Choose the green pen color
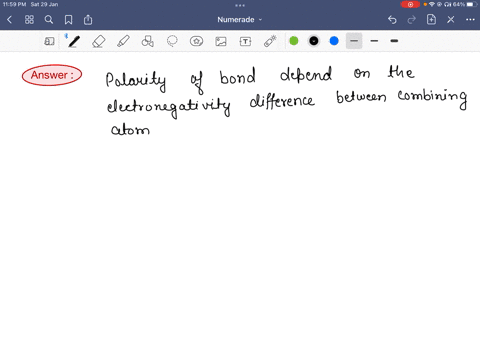This screenshot has height=360, width=480. point(294,41)
